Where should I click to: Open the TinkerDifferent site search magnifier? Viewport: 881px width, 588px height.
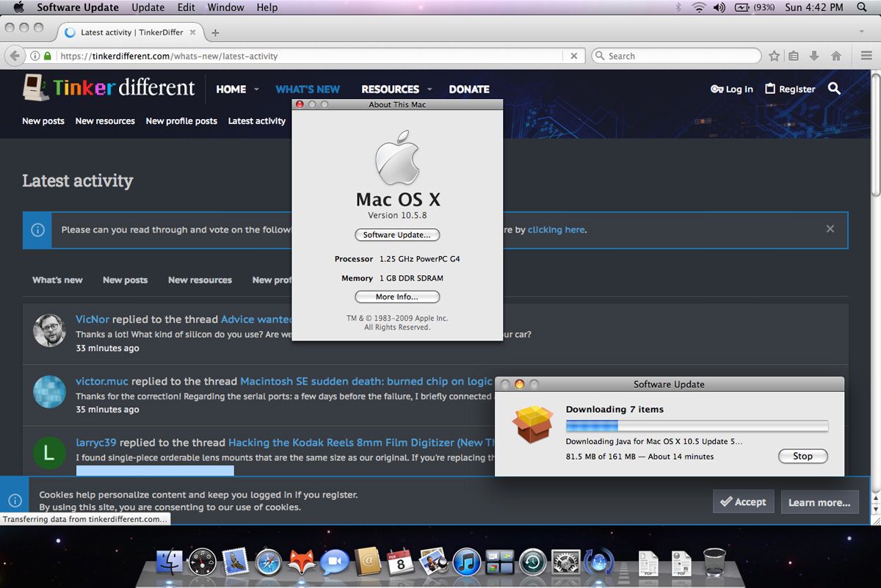coord(834,89)
